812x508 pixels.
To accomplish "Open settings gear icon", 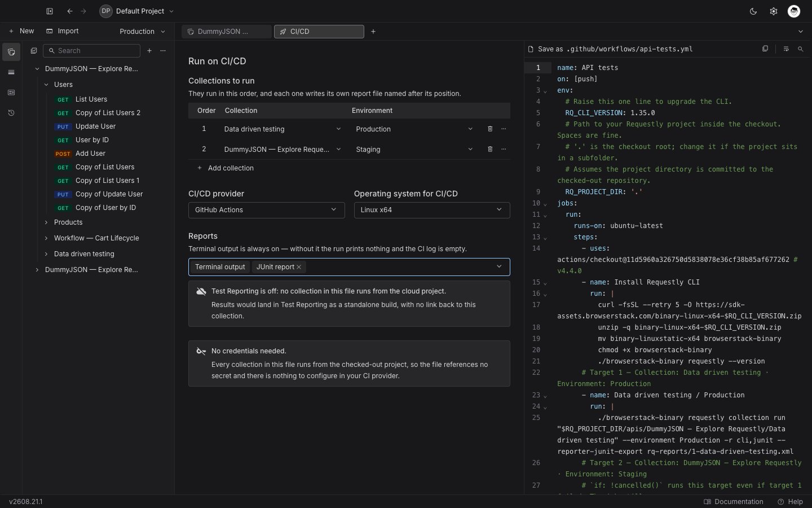I will (x=774, y=11).
